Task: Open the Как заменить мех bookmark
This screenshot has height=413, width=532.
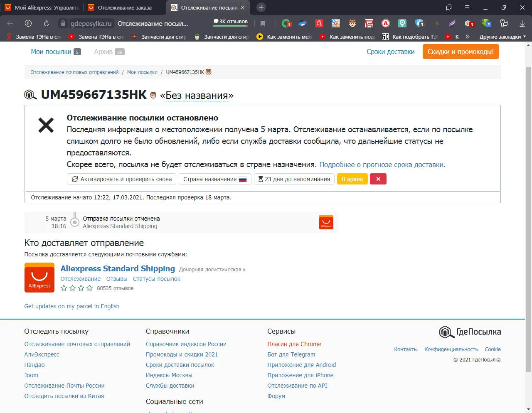Action: click(x=284, y=37)
